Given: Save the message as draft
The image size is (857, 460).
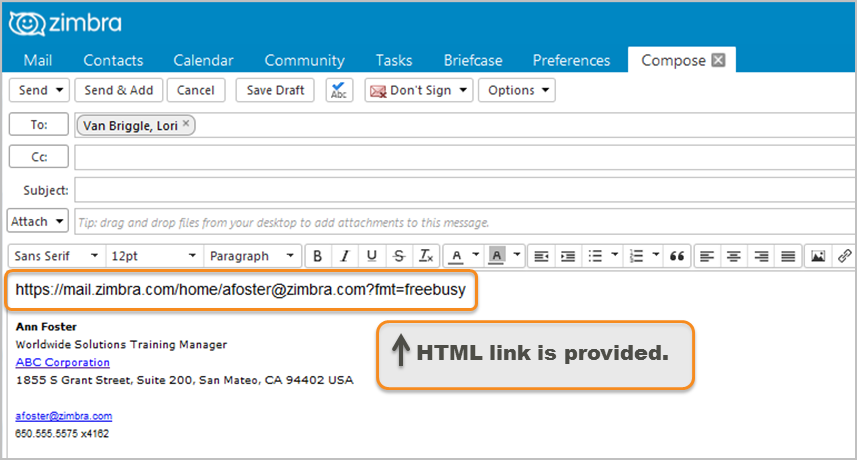Looking at the screenshot, I should point(275,90).
